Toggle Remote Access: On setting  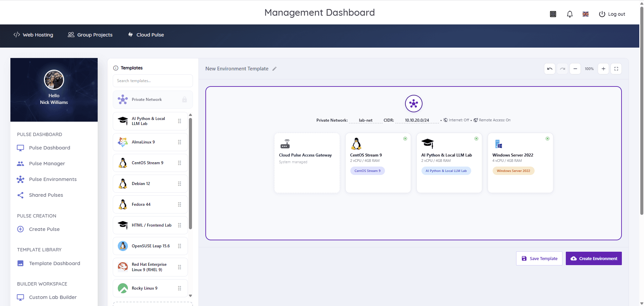492,120
